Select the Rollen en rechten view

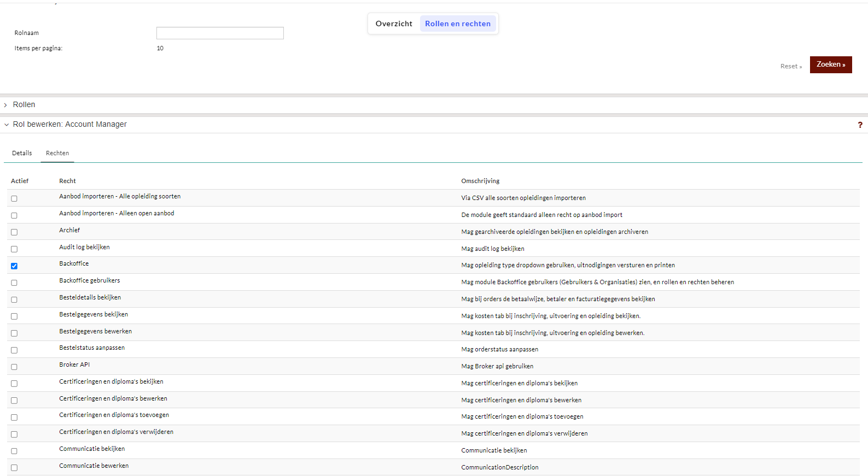pos(457,24)
